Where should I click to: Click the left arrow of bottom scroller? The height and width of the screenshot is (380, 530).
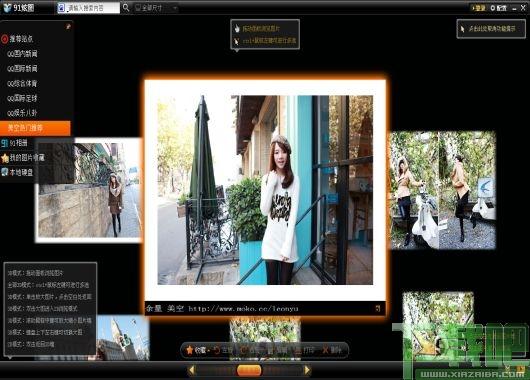[191, 370]
